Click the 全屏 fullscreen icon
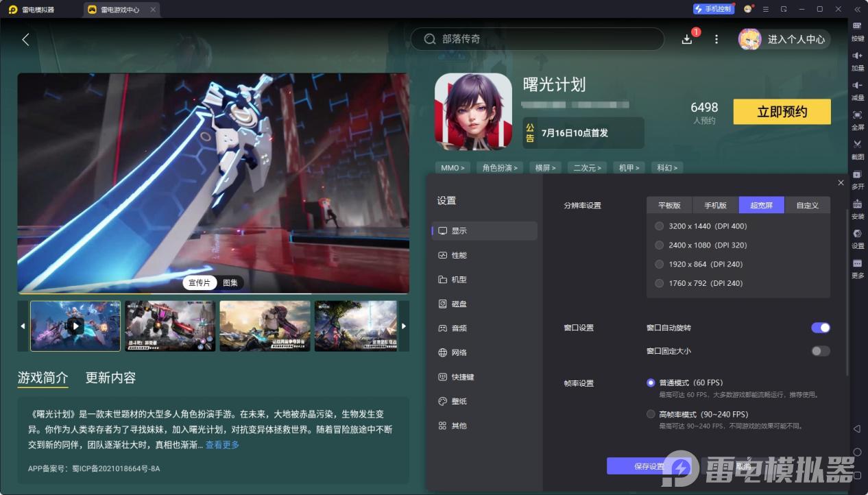Screen dimensions: 868x495 [857, 119]
